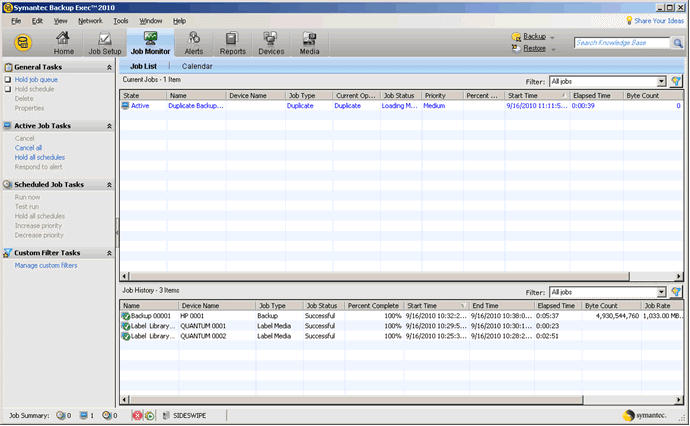690x426 pixels.
Task: Open the Home view
Action: [x=63, y=43]
